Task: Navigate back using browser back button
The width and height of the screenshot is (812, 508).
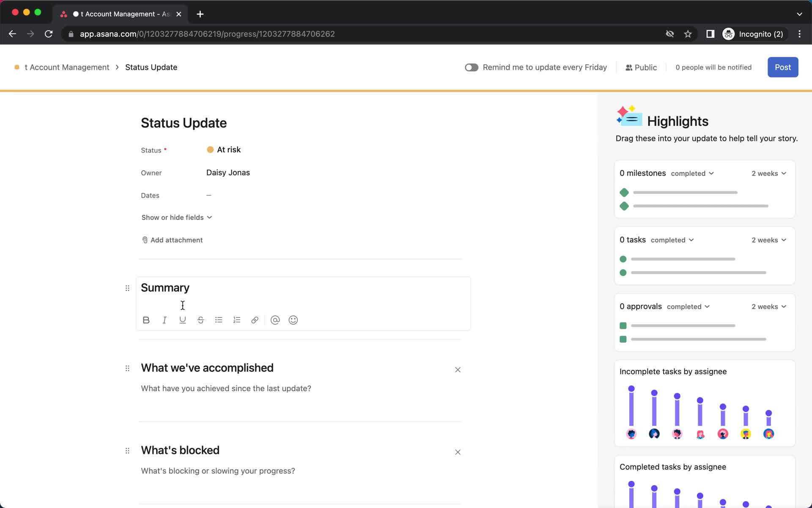Action: tap(12, 34)
